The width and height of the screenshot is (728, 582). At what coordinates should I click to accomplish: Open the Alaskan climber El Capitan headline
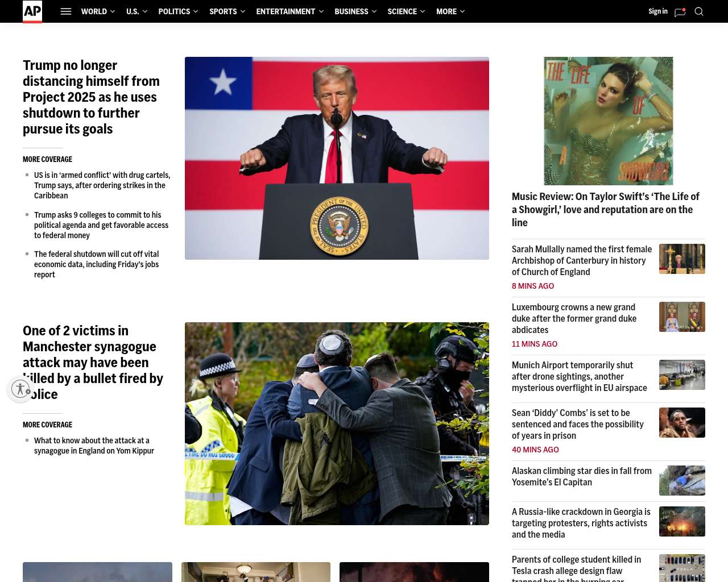click(582, 477)
